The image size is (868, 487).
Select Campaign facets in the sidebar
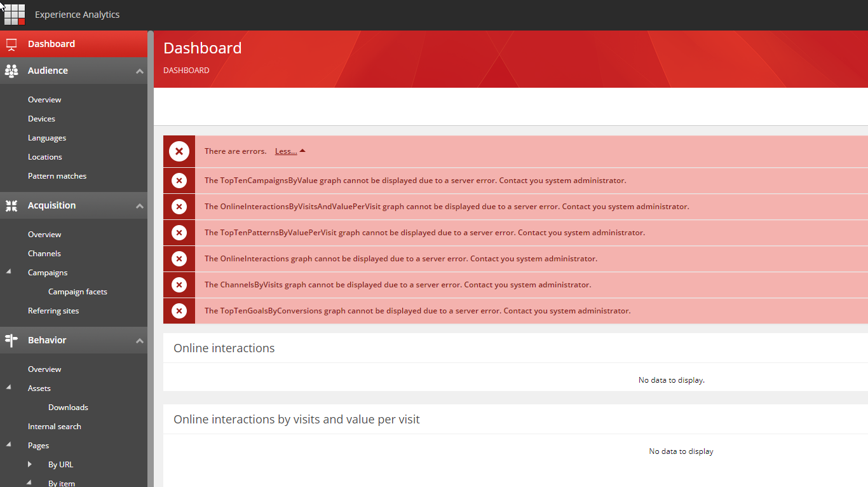point(78,292)
